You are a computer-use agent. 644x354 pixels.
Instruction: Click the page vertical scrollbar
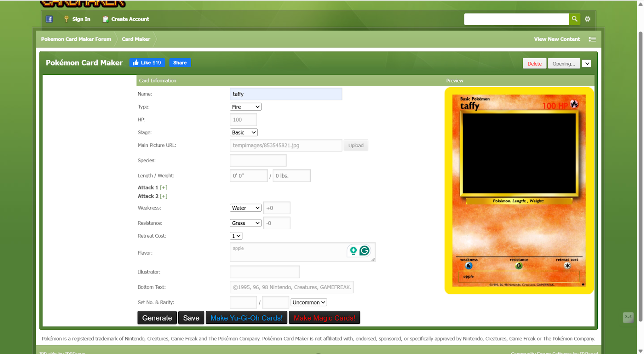pos(640,177)
